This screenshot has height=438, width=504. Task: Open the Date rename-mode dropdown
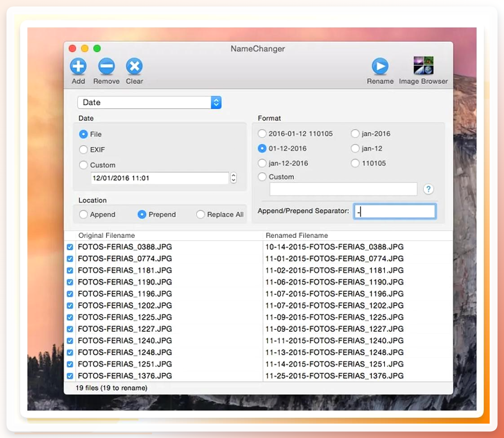point(149,103)
